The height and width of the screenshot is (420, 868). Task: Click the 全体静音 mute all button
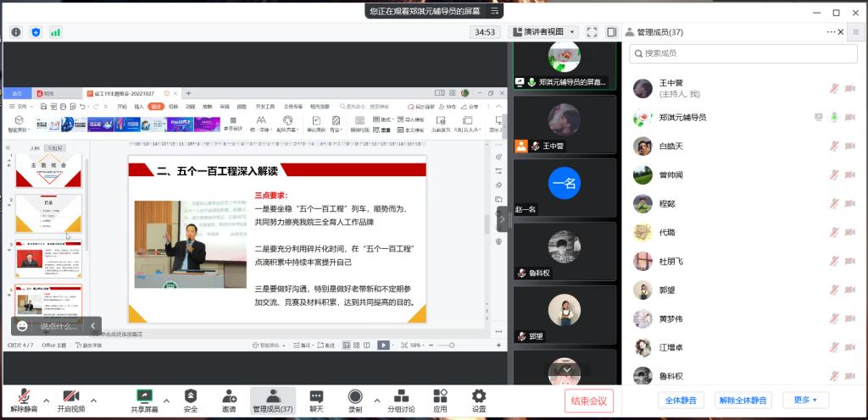[681, 400]
